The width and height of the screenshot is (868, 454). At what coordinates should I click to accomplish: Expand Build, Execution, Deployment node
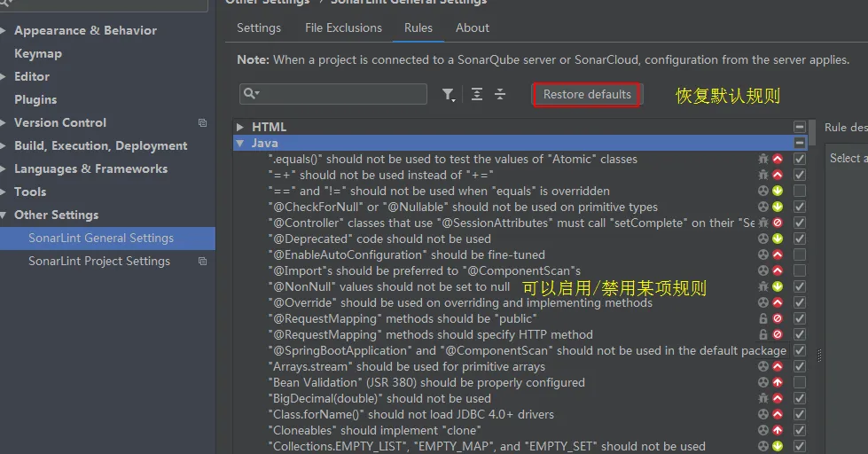coord(3,145)
